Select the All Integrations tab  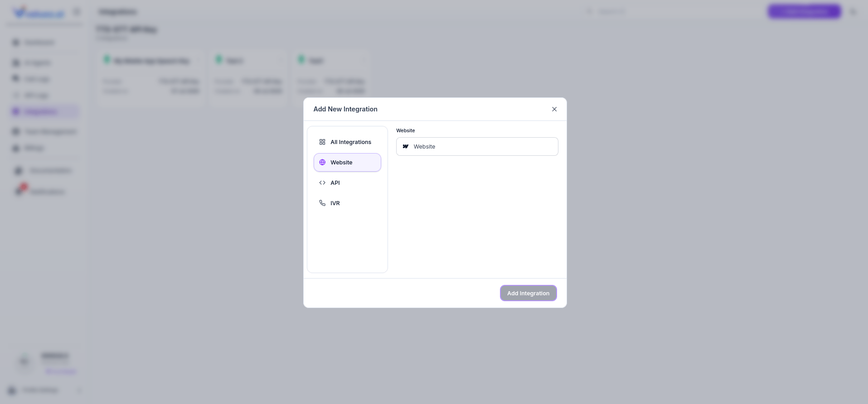[x=347, y=142]
